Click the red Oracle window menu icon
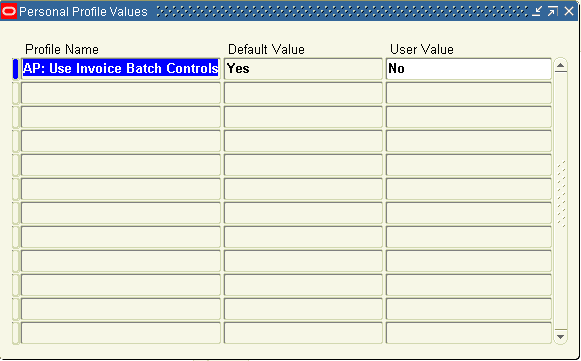Viewport: 581px width, 361px height. point(9,11)
